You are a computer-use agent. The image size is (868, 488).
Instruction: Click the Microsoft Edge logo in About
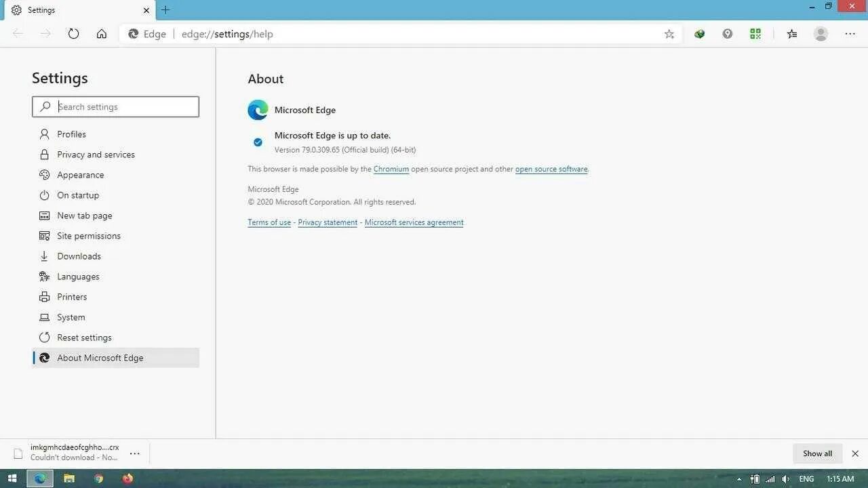(258, 110)
